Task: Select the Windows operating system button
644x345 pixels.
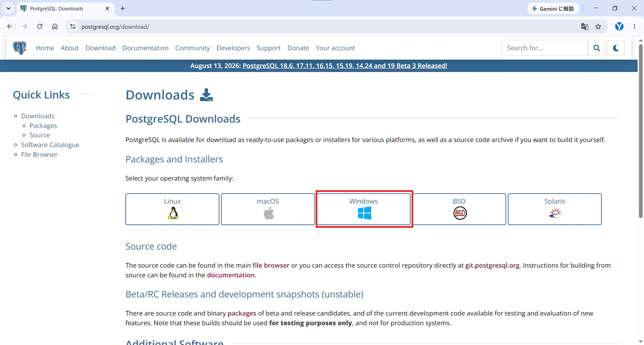Action: click(x=364, y=209)
